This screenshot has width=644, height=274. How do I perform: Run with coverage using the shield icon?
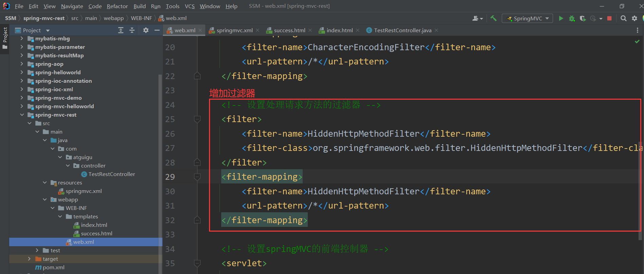tap(583, 18)
